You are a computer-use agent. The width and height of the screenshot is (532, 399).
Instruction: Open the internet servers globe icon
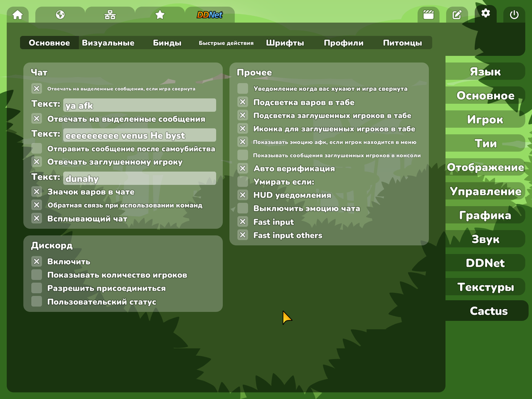(60, 15)
